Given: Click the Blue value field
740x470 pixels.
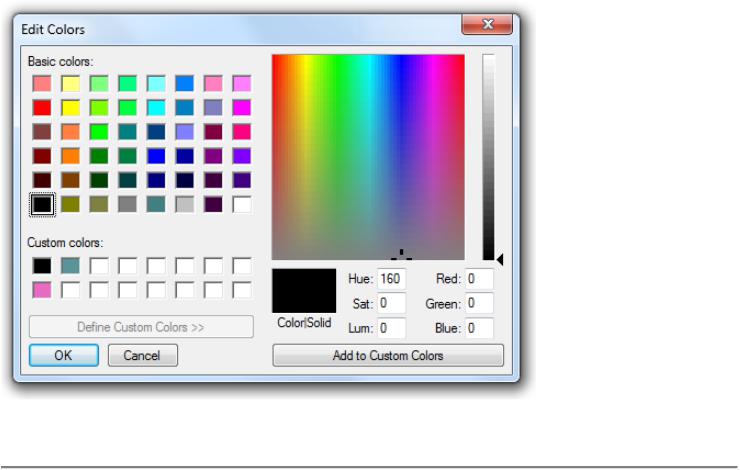Looking at the screenshot, I should click(479, 328).
